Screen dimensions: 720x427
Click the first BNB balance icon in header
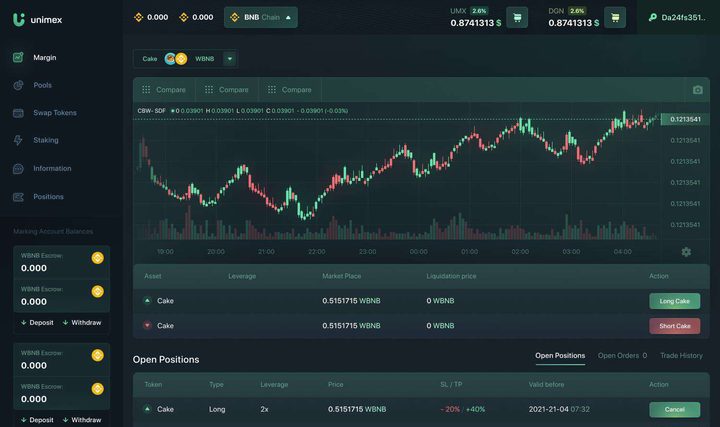coord(138,17)
